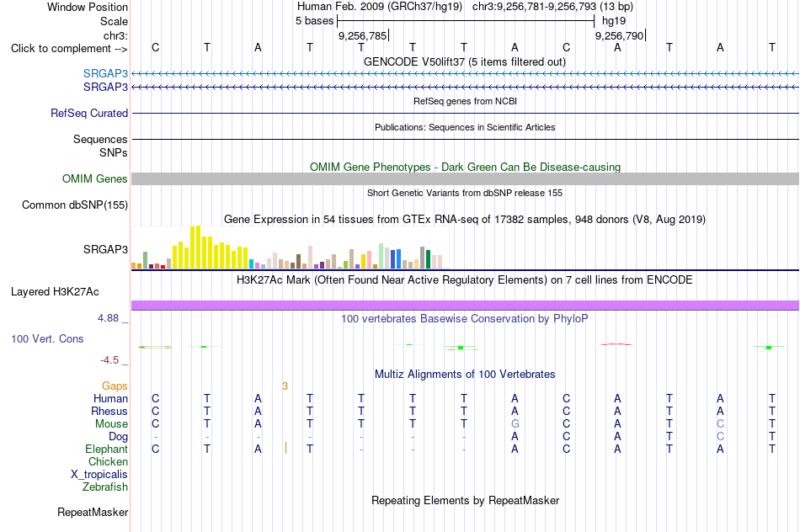Click the gray OMIM Genes bar

click(x=466, y=178)
